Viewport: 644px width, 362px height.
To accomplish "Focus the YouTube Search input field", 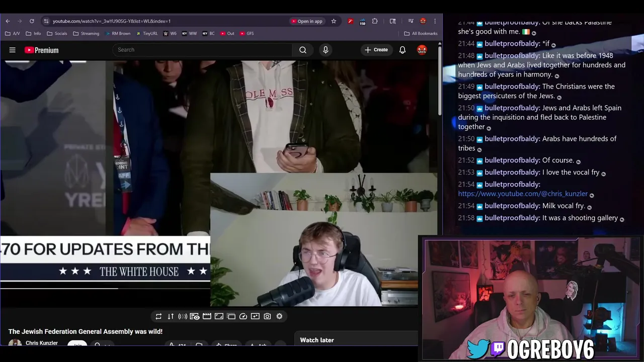I will point(202,50).
